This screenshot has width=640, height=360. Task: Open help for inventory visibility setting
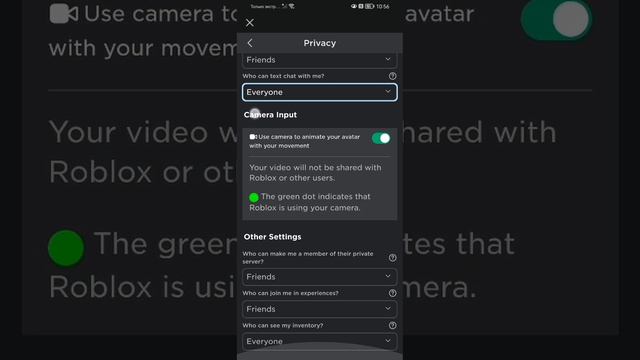point(392,325)
